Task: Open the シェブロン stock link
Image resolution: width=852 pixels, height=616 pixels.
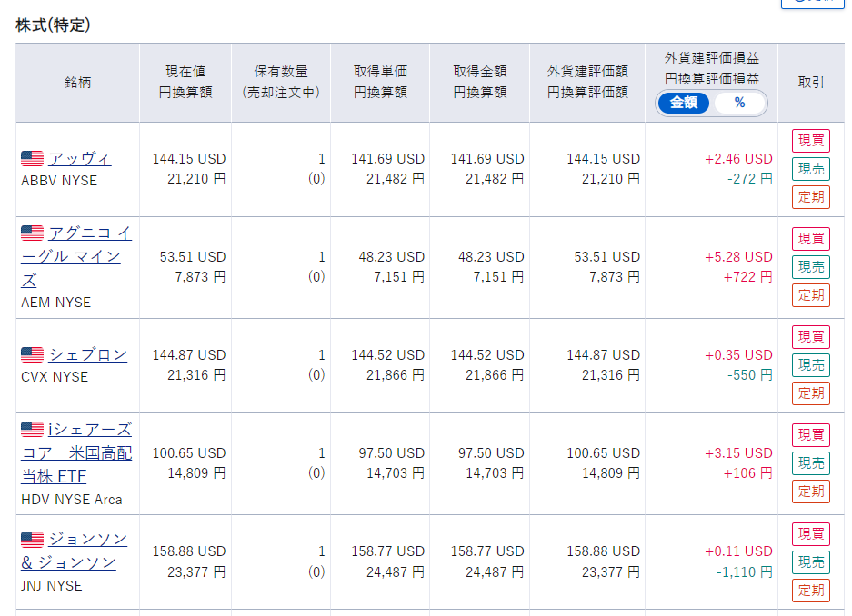Action: 87,354
